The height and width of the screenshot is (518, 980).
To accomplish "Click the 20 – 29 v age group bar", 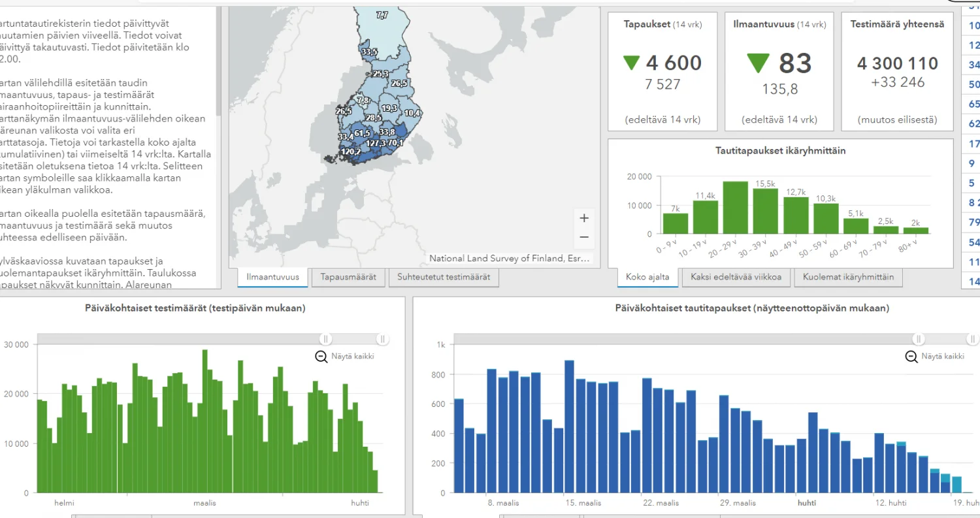I will (735, 208).
